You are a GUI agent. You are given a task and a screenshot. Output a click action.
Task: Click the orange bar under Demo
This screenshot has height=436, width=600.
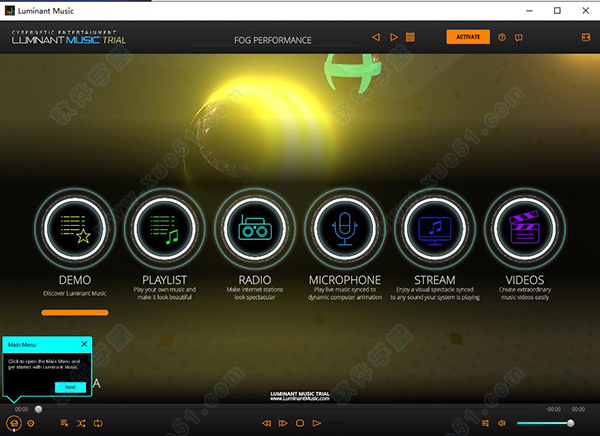point(75,313)
